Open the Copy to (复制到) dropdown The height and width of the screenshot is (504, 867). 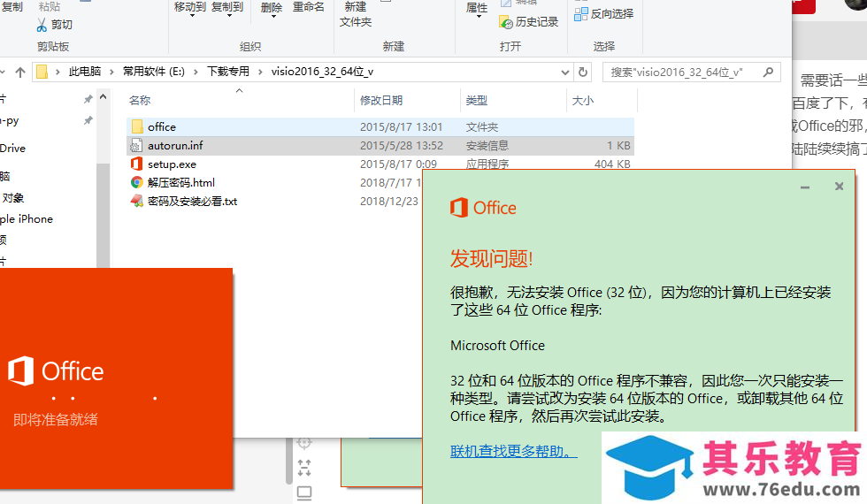pyautogui.click(x=227, y=8)
